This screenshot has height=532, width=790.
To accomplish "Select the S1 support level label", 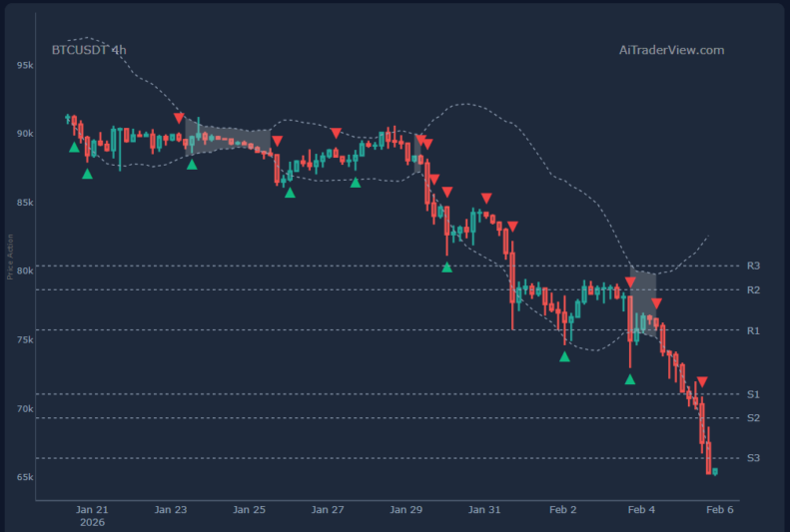I will pos(753,394).
